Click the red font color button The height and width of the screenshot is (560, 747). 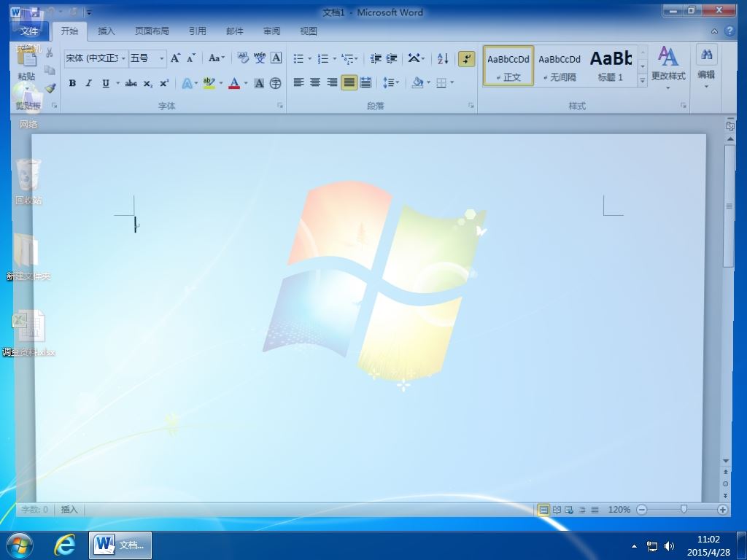234,83
